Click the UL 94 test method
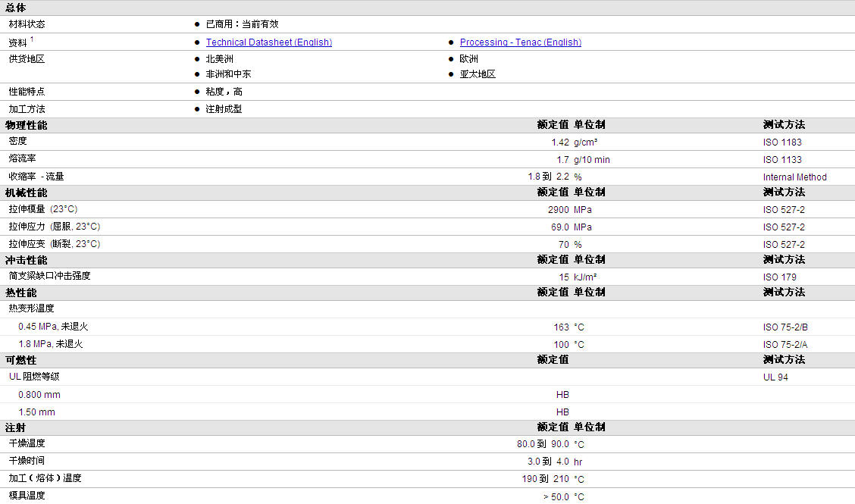 tap(775, 377)
